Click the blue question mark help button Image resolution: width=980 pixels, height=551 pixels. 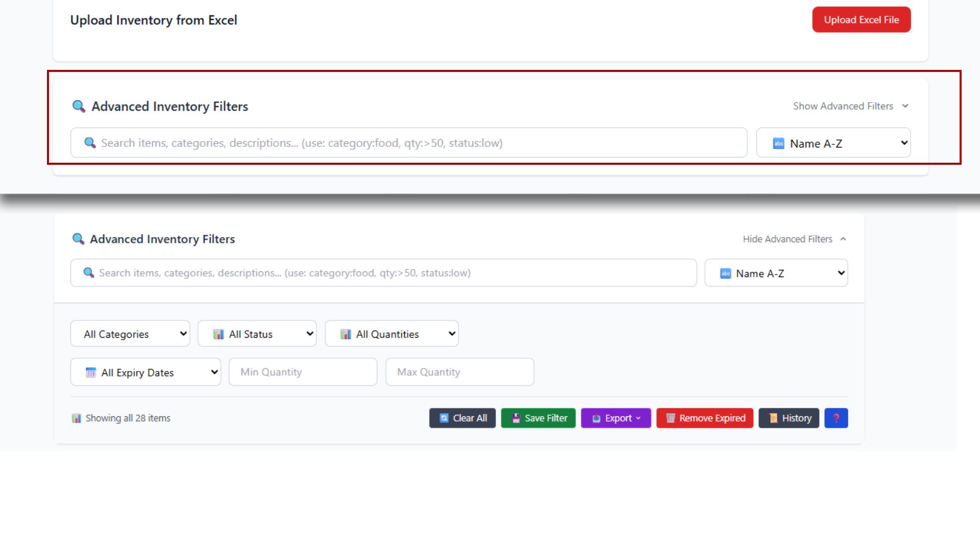click(836, 418)
